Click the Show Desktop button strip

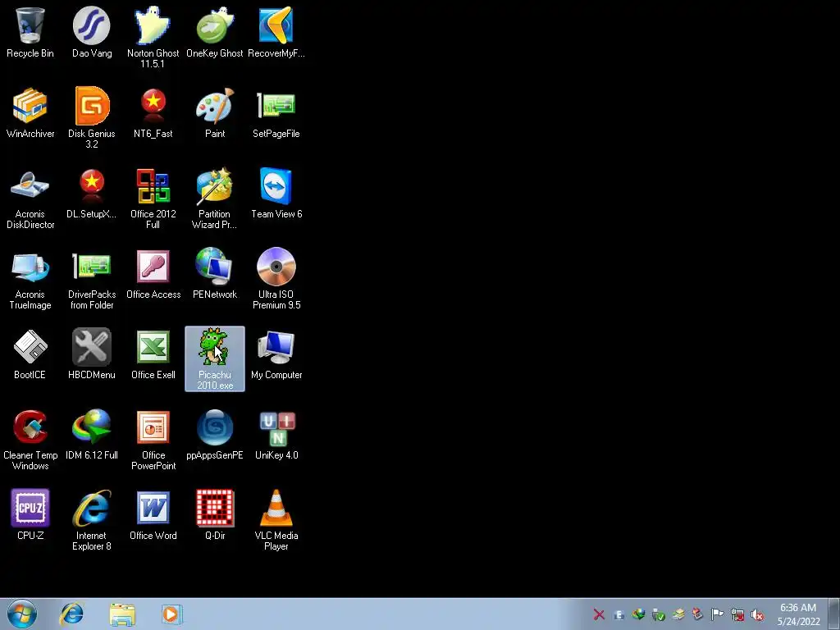tap(834, 614)
